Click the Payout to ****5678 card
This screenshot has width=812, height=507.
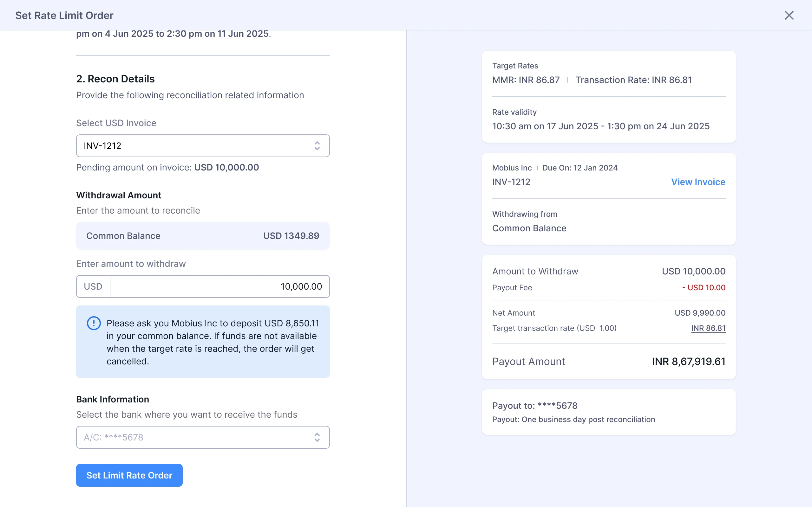(608, 412)
